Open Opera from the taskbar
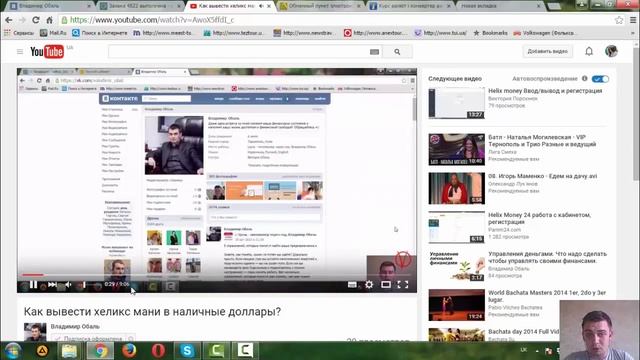640x360 pixels. coord(158,351)
